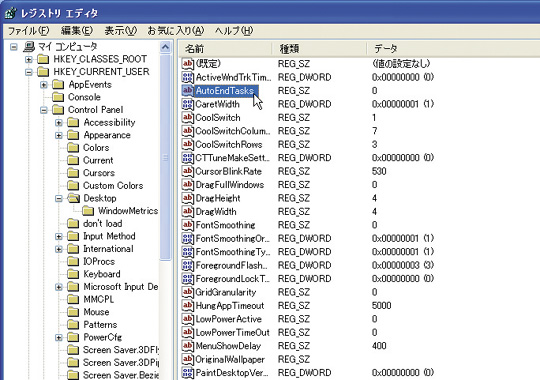
Task: Click the WindowMetrics folder icon
Action: click(x=88, y=210)
